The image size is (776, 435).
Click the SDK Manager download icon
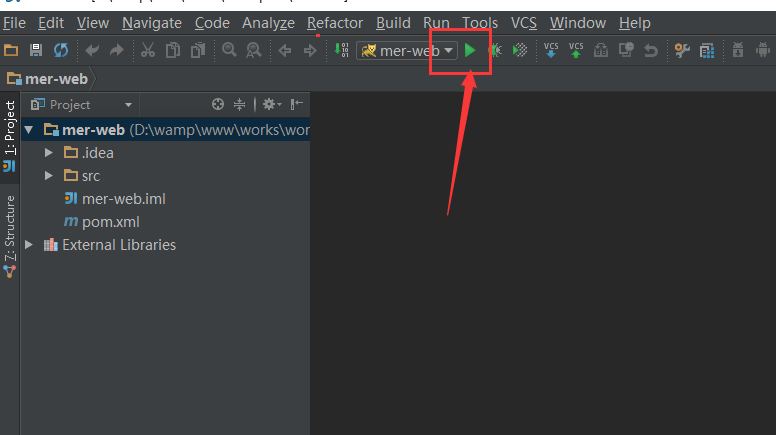point(738,50)
